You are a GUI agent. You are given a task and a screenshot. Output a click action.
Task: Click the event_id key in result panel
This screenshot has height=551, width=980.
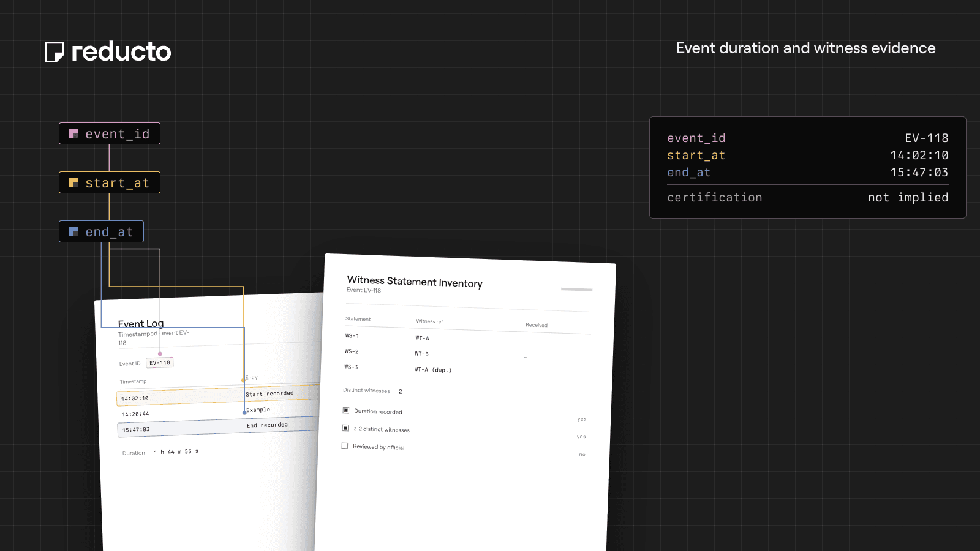click(x=696, y=138)
